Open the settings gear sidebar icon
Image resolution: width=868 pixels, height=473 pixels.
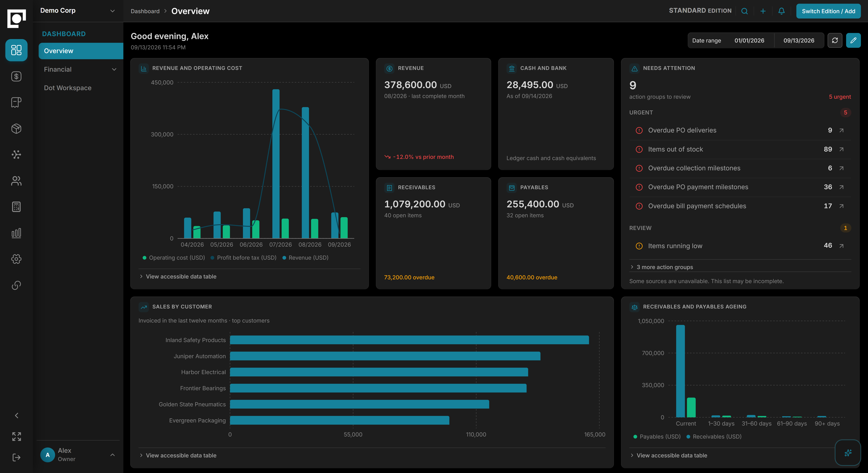click(16, 259)
